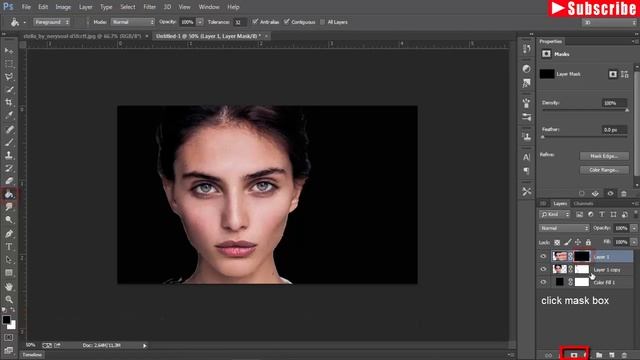
Task: Click the pixel layer filter icon
Action: coord(579,214)
